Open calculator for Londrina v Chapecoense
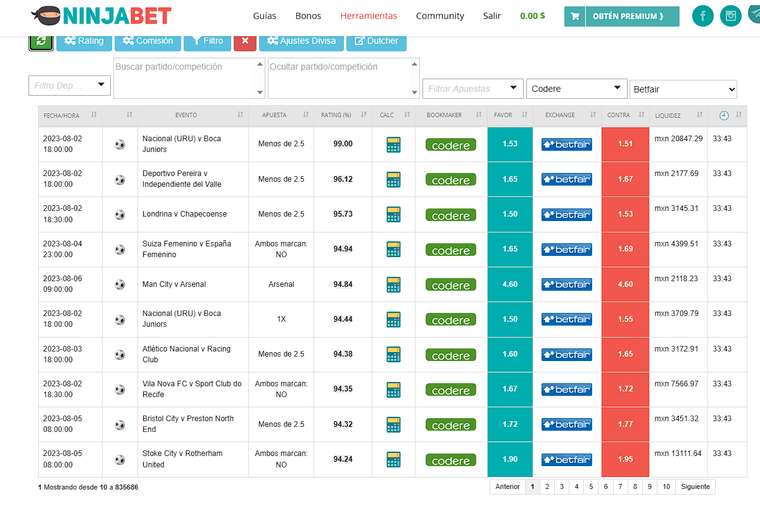The width and height of the screenshot is (760, 508). tap(393, 214)
